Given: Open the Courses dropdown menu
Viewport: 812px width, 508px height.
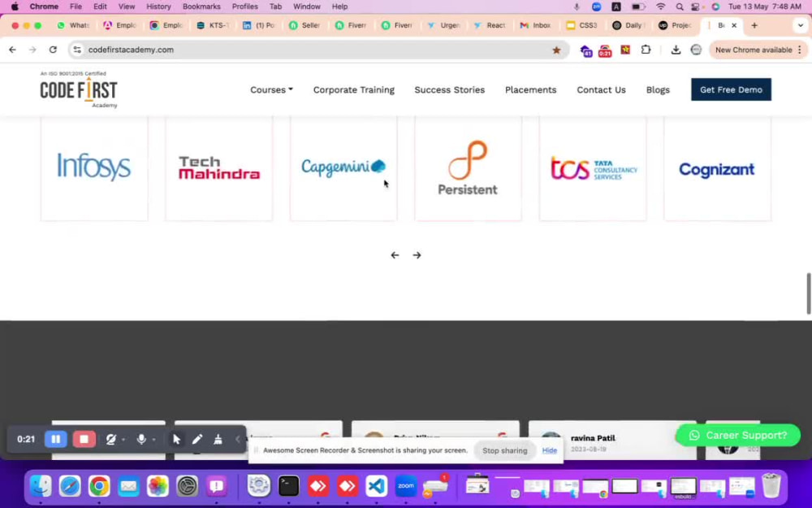Looking at the screenshot, I should coord(271,89).
